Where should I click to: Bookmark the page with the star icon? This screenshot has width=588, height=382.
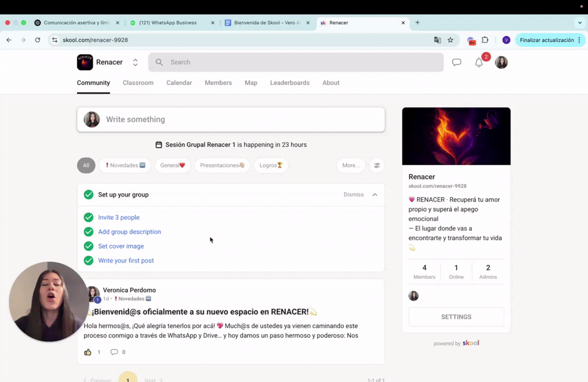point(451,40)
